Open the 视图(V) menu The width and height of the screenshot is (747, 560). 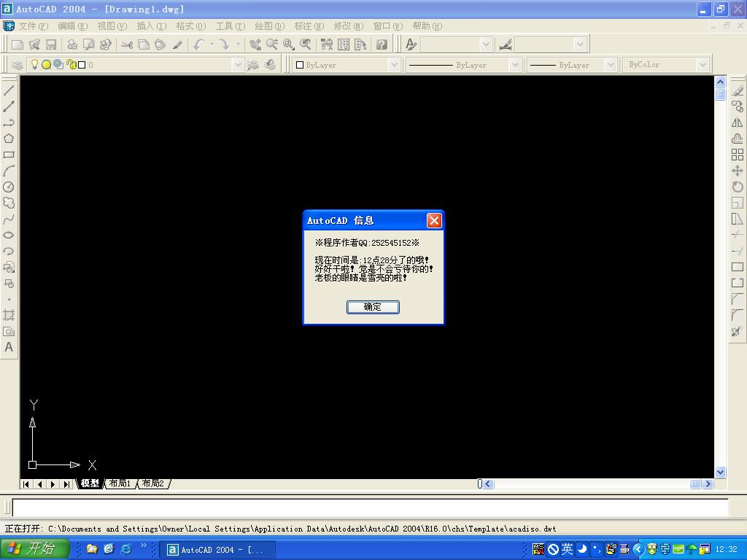point(112,26)
